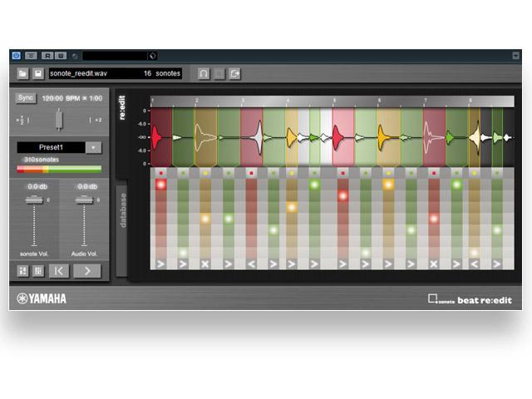
Task: Click the ×1/2 tempo marker
Action: [x=21, y=120]
